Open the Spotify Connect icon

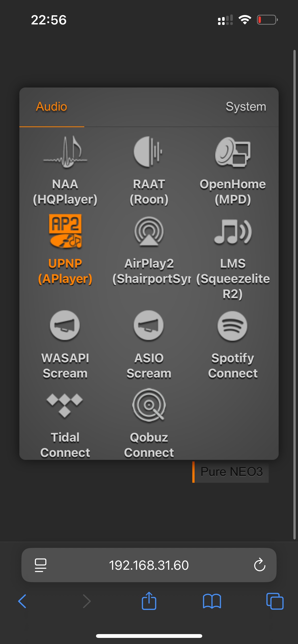pyautogui.click(x=232, y=326)
